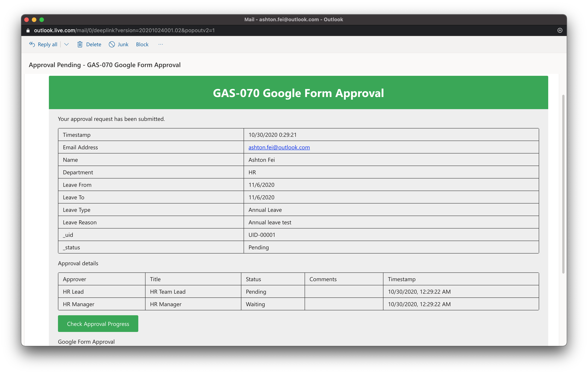Click the Reply all arrow icon
This screenshot has width=588, height=374.
[x=32, y=44]
